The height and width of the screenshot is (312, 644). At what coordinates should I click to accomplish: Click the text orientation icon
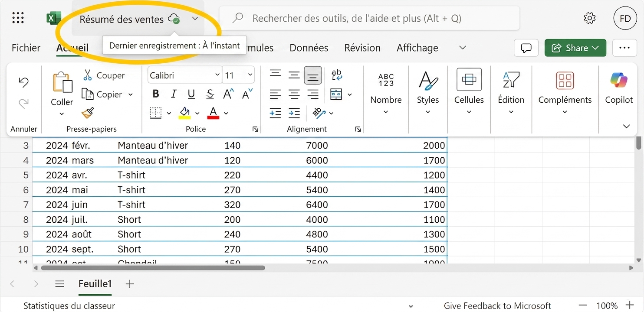[x=319, y=113]
